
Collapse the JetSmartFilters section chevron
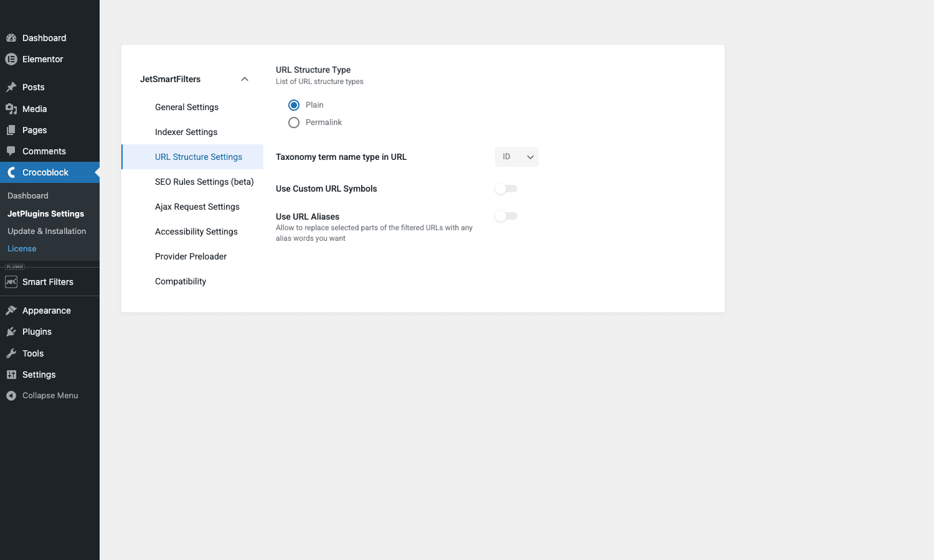[x=245, y=79]
